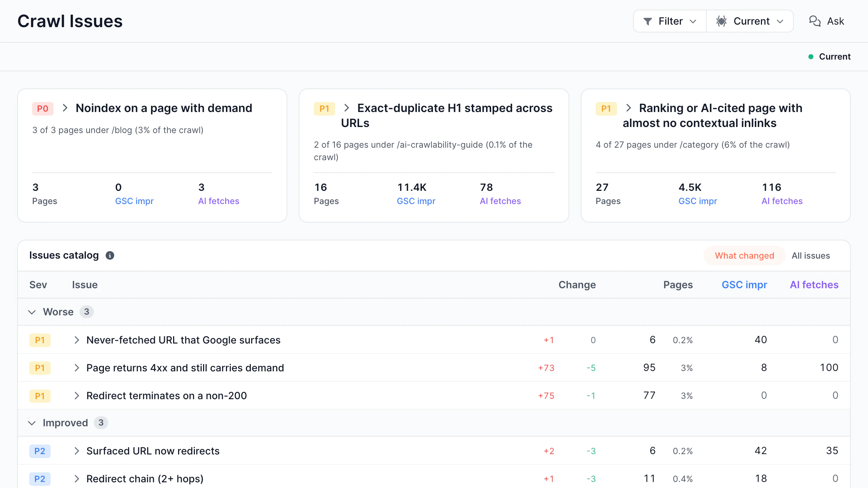Click the Issue column header
The image size is (868, 488).
tap(85, 285)
